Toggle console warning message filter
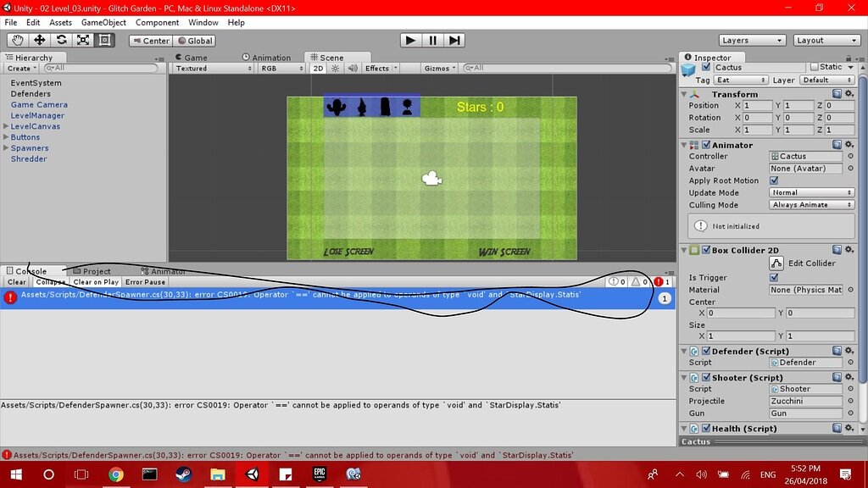Screen dimensions: 868x488 [639, 281]
